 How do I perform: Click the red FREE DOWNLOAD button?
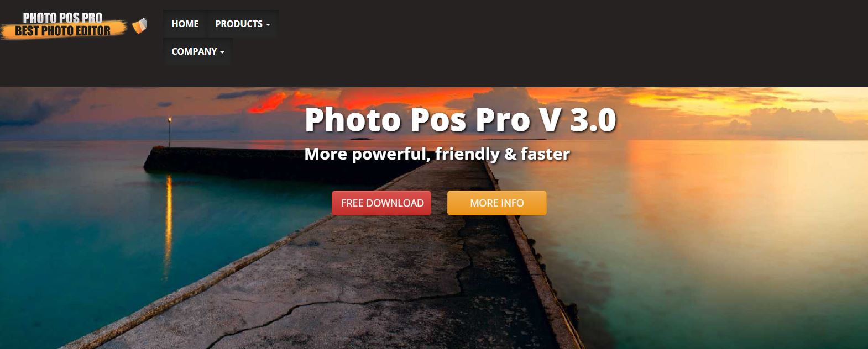381,203
